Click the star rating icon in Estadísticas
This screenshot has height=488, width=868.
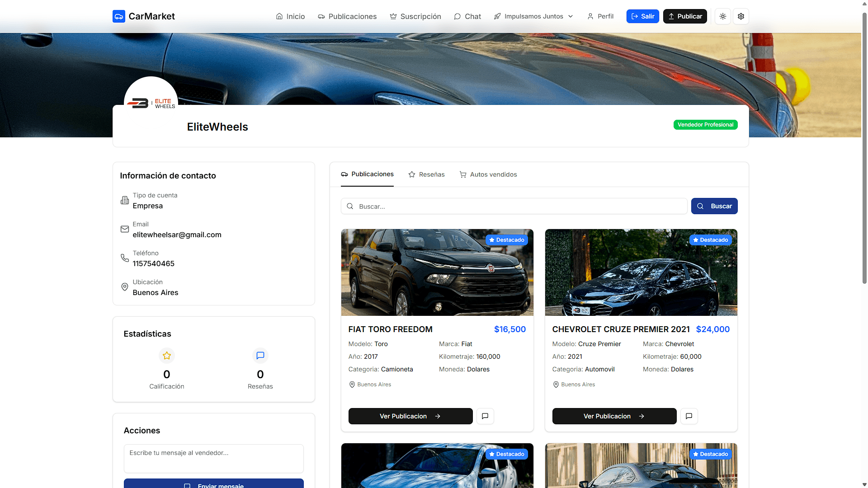click(x=167, y=356)
